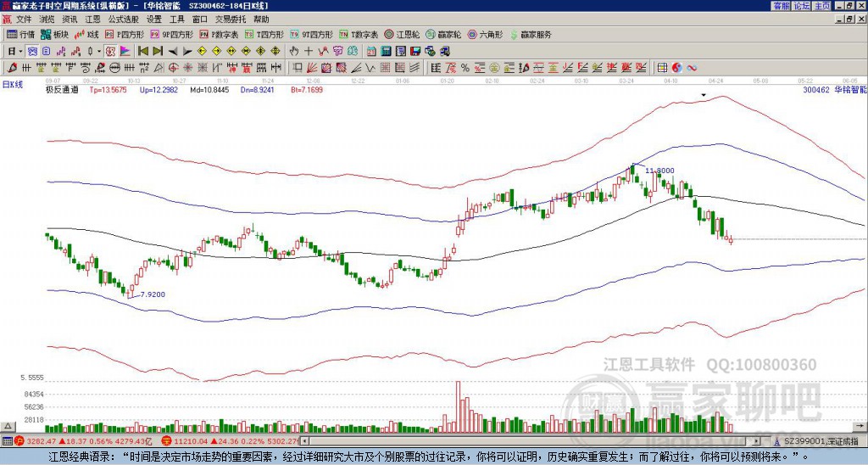Jump to first bar arrow icon
Image resolution: width=868 pixels, height=465 pixels.
(142, 52)
